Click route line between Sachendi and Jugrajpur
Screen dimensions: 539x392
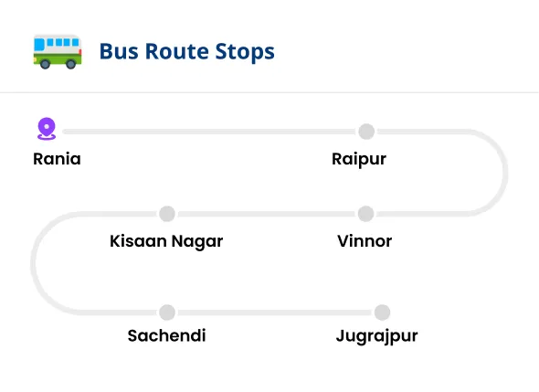pyautogui.click(x=275, y=313)
